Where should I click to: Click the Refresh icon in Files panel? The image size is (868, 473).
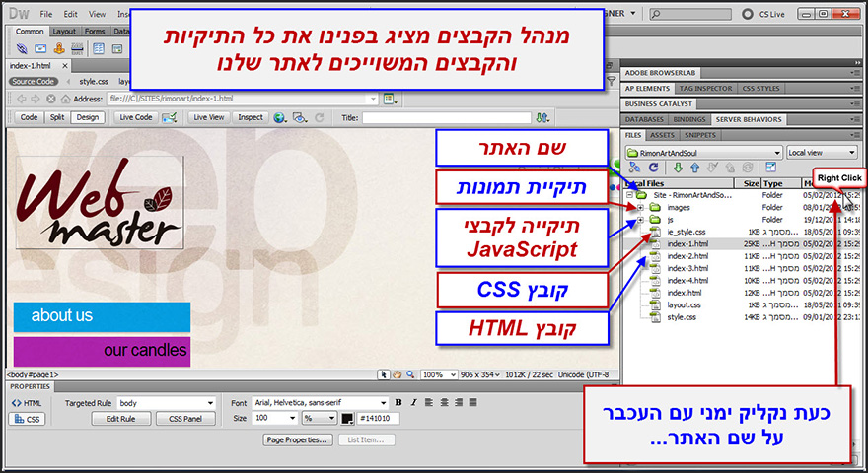coord(654,168)
